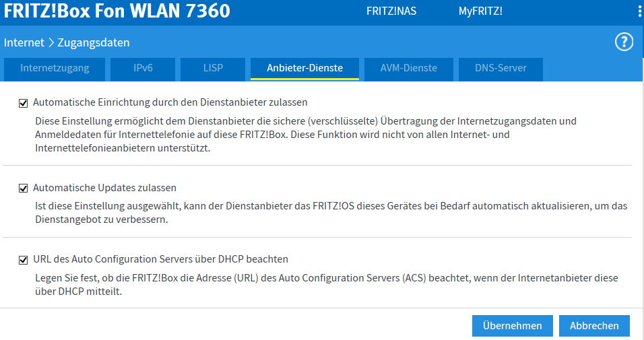The width and height of the screenshot is (644, 340).
Task: Disable the URL des Auto Configuration Servers checkbox
Action: pos(24,259)
